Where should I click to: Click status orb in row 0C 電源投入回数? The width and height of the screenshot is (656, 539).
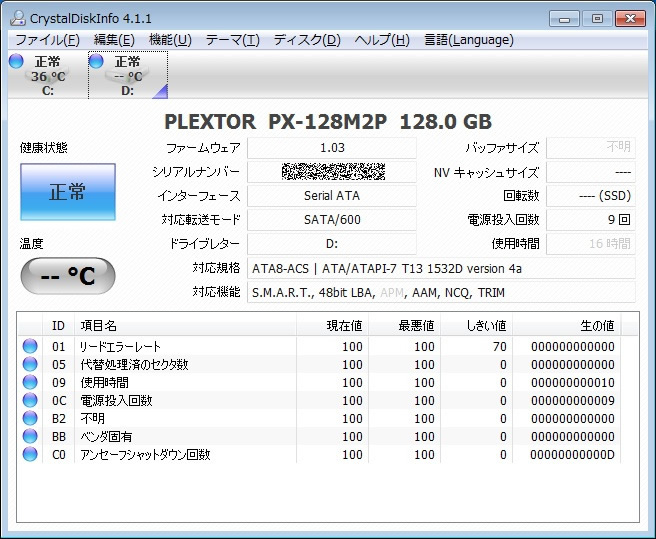coord(30,400)
